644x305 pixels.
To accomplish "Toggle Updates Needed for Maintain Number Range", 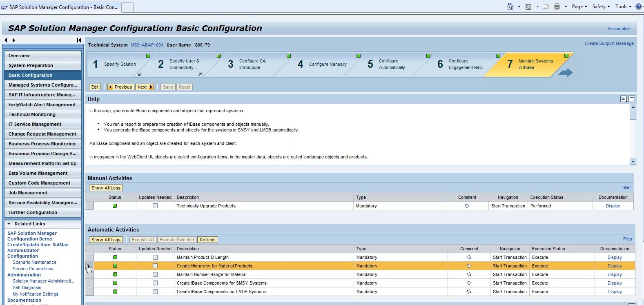I will [155, 274].
